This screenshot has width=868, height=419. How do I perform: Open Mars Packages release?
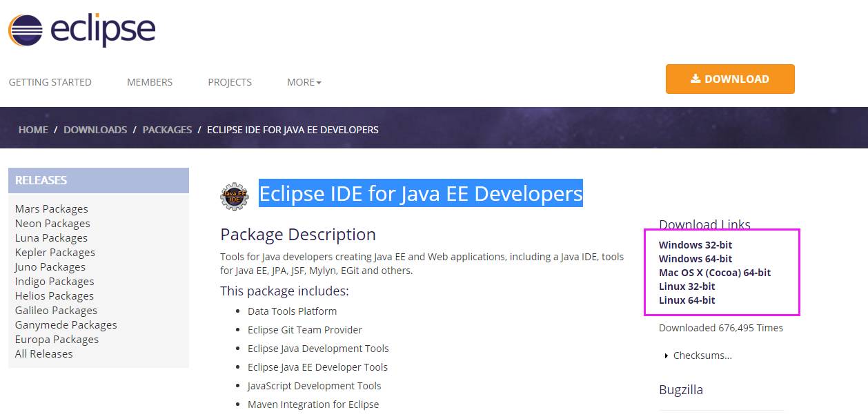tap(52, 209)
